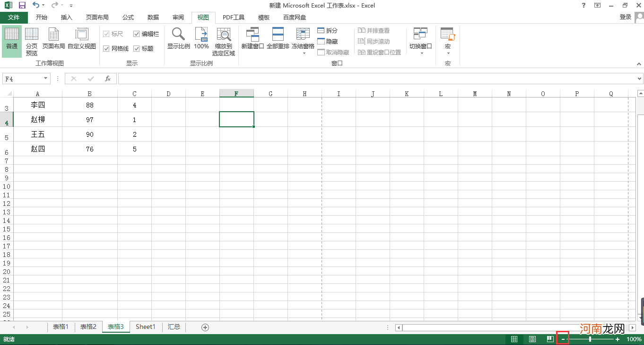Click the Freeze Panes (冻结窗格) icon
Image resolution: width=644 pixels, height=345 pixels.
[x=303, y=34]
